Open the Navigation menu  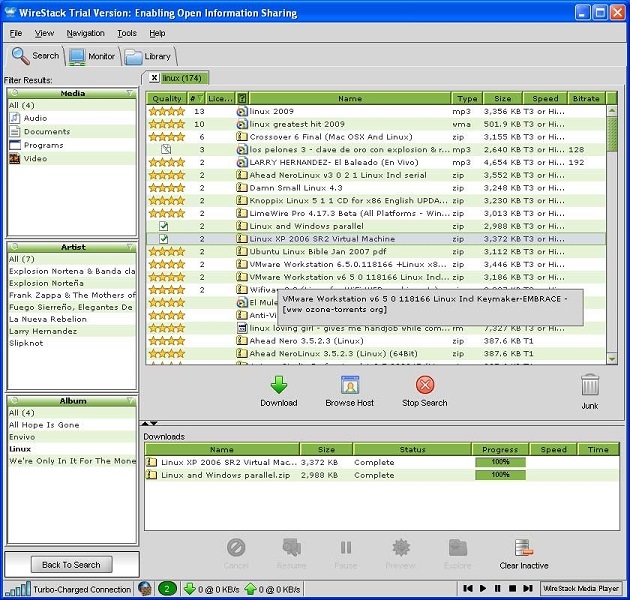tap(85, 33)
